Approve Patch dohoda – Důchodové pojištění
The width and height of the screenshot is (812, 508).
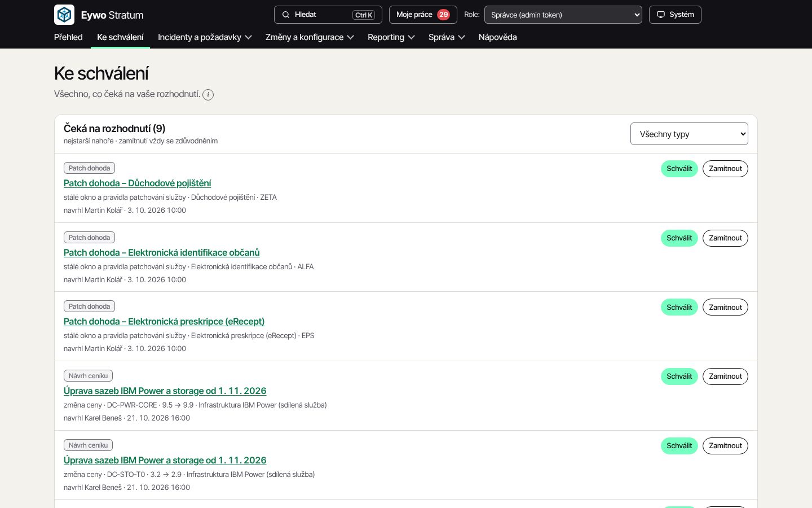click(x=679, y=169)
